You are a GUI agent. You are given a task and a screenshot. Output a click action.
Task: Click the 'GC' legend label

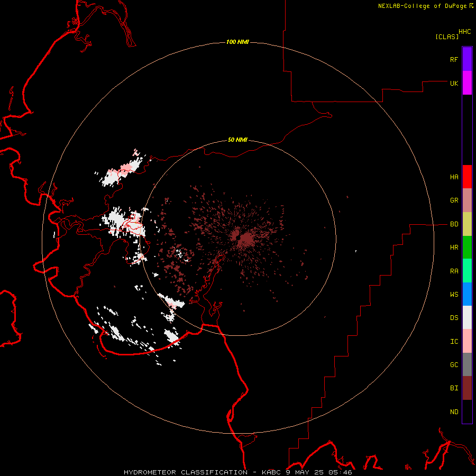[x=454, y=364]
